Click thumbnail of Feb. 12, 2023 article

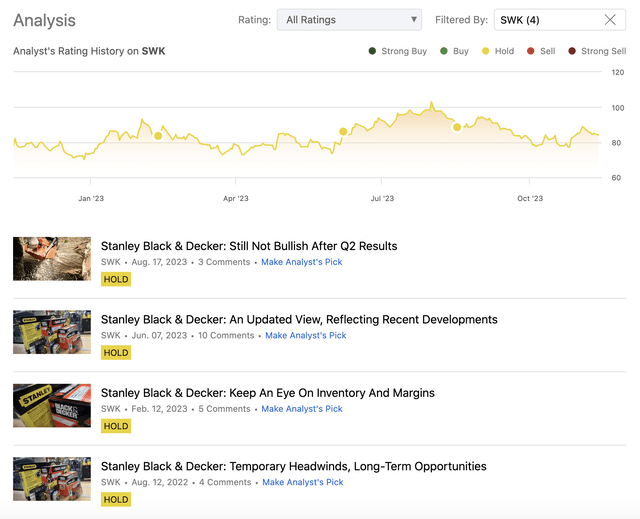[52, 406]
